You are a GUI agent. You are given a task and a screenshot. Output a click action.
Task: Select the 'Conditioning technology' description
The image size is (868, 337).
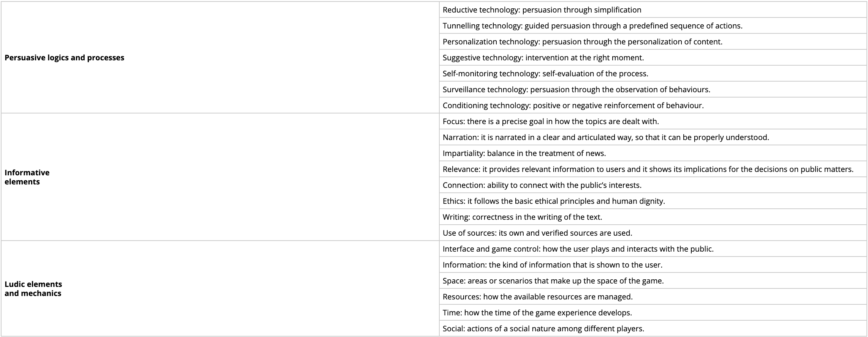[573, 106]
